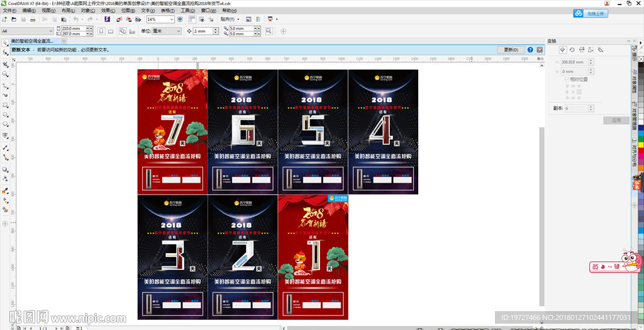The image size is (644, 330).
Task: Add new document tab with plus button
Action: [x=64, y=41]
